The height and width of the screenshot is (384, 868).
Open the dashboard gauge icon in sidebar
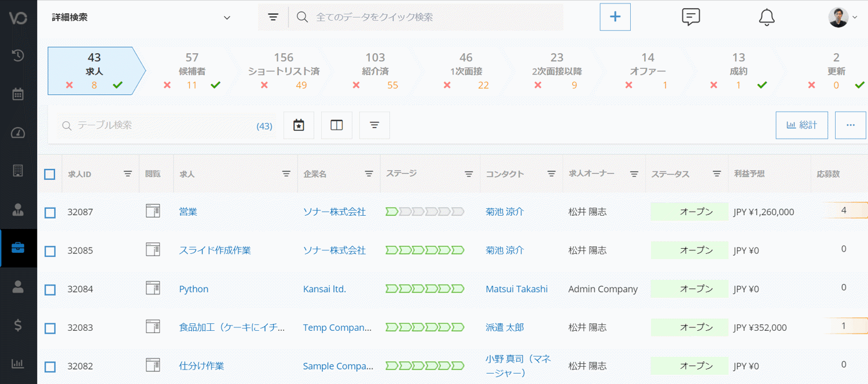(18, 133)
